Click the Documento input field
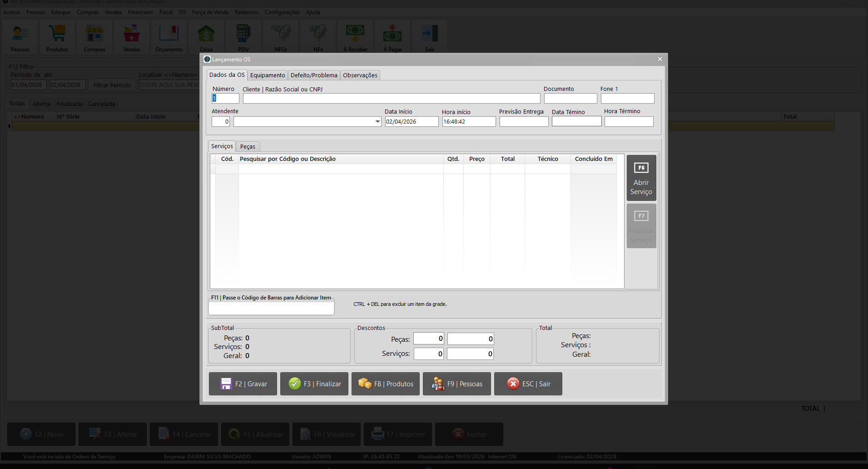This screenshot has width=868, height=469. (x=570, y=99)
